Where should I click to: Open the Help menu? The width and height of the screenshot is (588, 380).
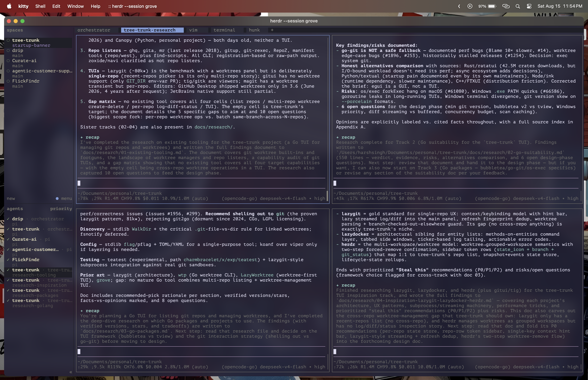(x=95, y=6)
